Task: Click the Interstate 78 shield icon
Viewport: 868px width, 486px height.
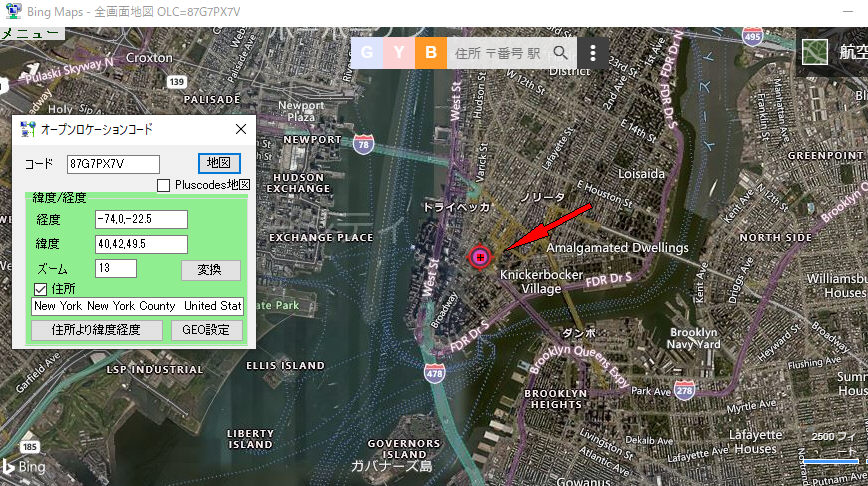Action: coord(363,144)
